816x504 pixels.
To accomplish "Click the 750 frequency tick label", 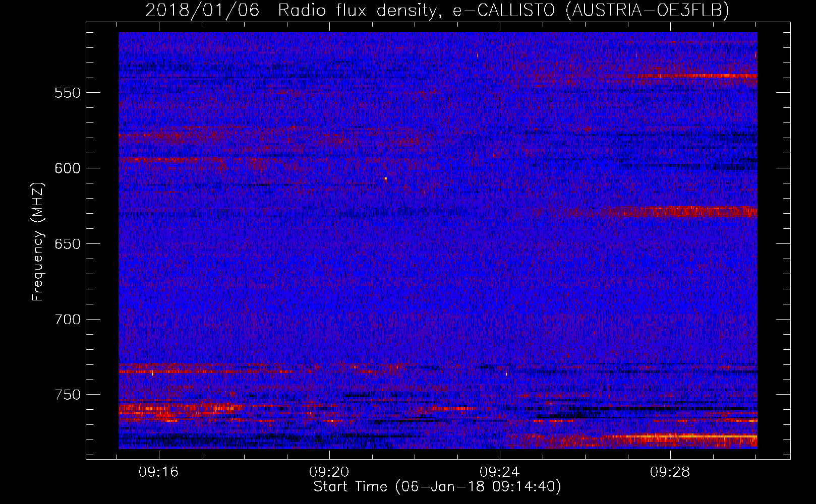I will (x=68, y=395).
